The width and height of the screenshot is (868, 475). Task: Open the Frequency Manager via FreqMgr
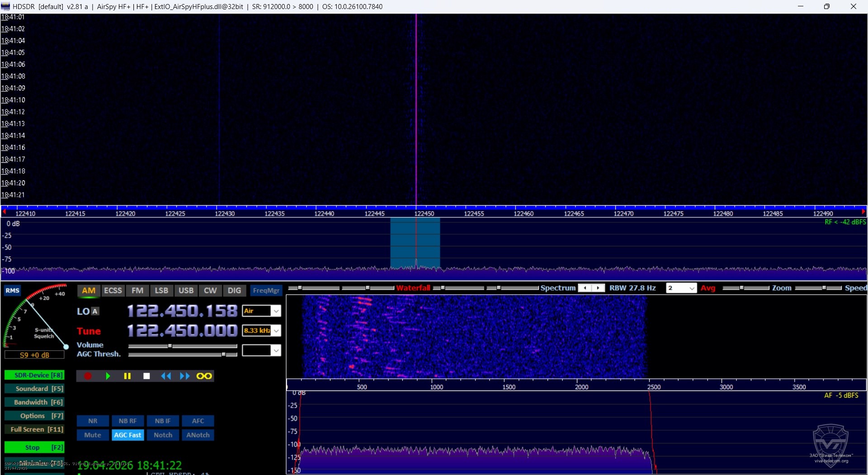pos(266,290)
